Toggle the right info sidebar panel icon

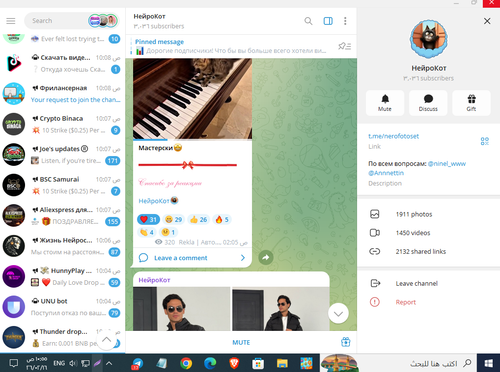[328, 21]
